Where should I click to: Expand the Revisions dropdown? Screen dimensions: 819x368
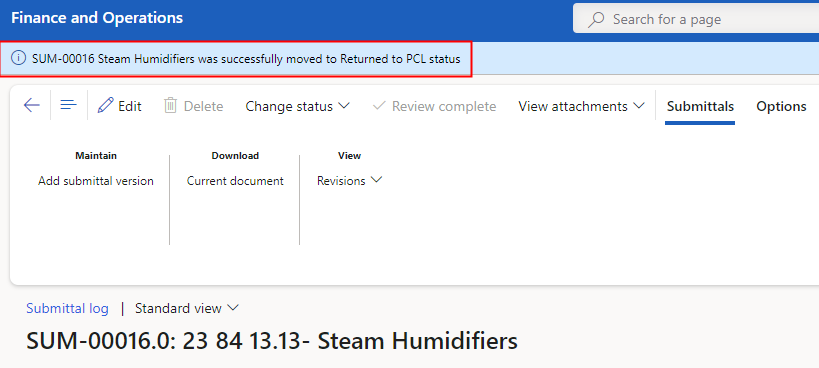tap(349, 181)
